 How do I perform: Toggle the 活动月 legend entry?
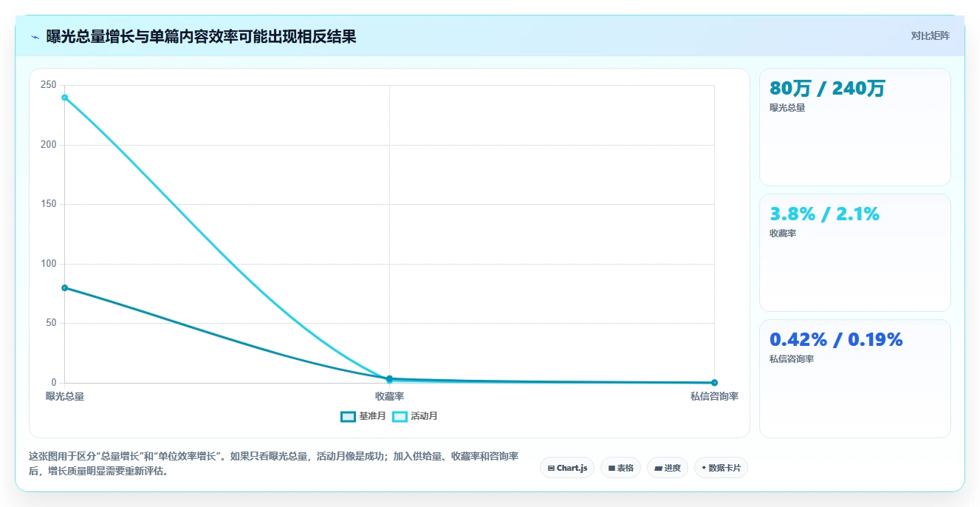click(415, 416)
